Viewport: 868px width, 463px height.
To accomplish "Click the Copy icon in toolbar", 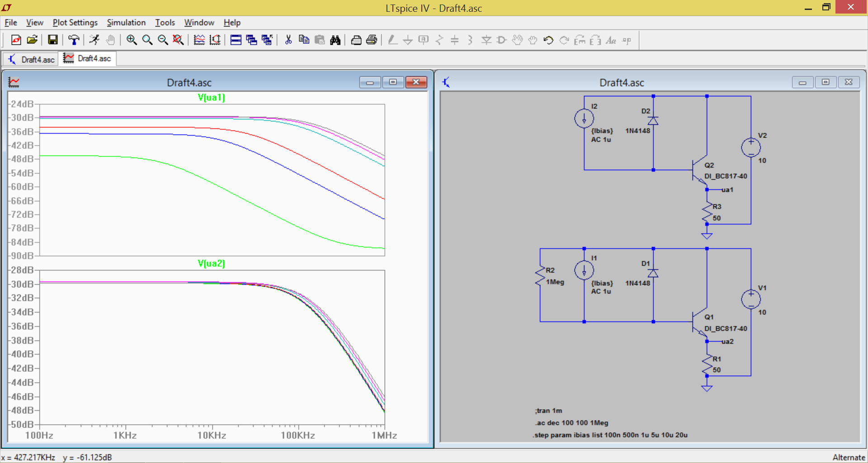I will click(304, 40).
